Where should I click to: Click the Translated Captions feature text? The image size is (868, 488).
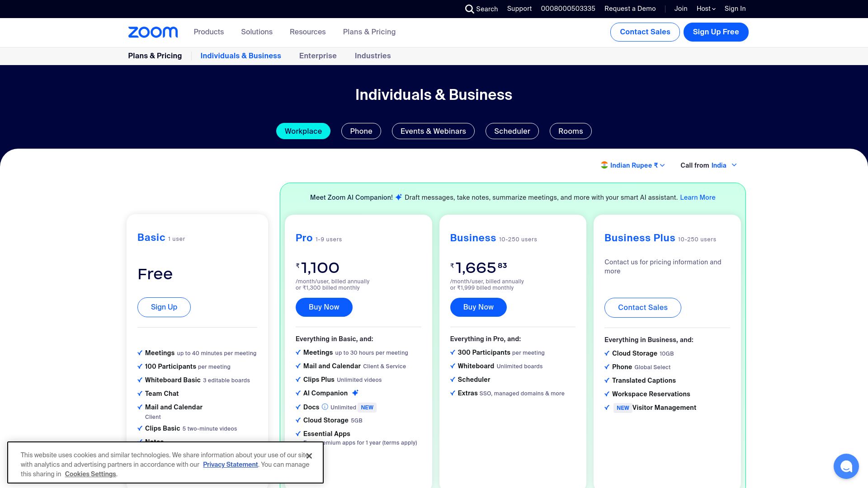(644, 380)
